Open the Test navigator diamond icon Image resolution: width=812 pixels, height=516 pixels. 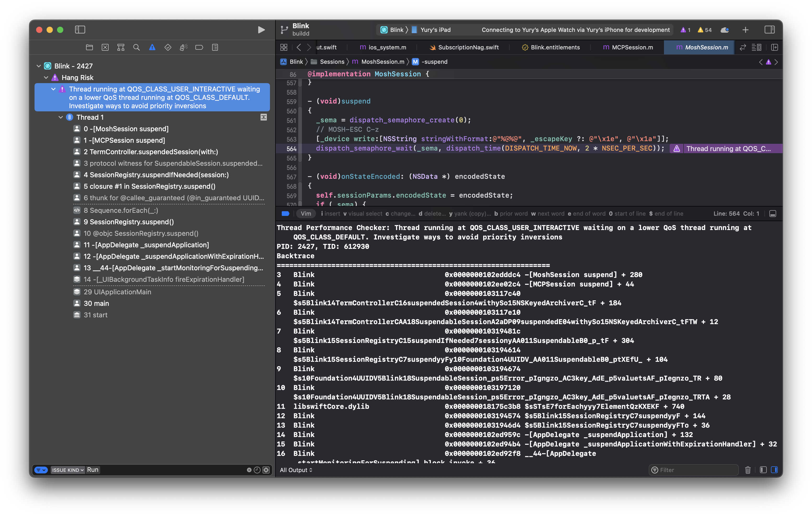click(x=168, y=47)
